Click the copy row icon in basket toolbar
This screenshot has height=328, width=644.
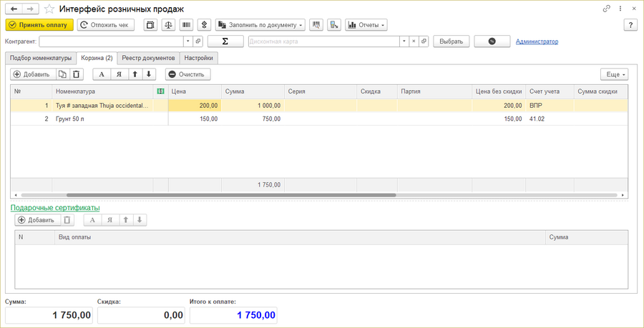tap(62, 74)
